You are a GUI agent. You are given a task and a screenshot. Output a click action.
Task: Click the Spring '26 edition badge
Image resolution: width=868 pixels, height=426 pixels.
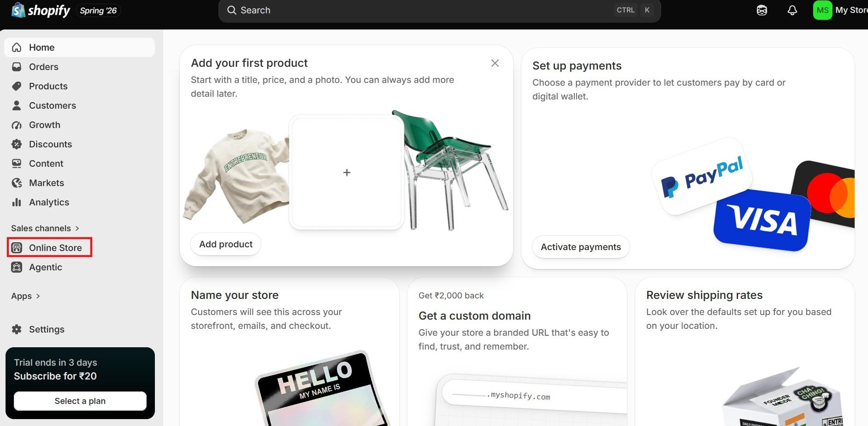pos(98,10)
